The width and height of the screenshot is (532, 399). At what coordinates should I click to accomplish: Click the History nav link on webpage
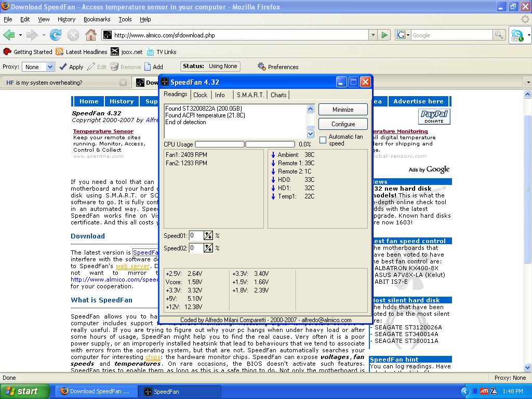click(x=122, y=101)
